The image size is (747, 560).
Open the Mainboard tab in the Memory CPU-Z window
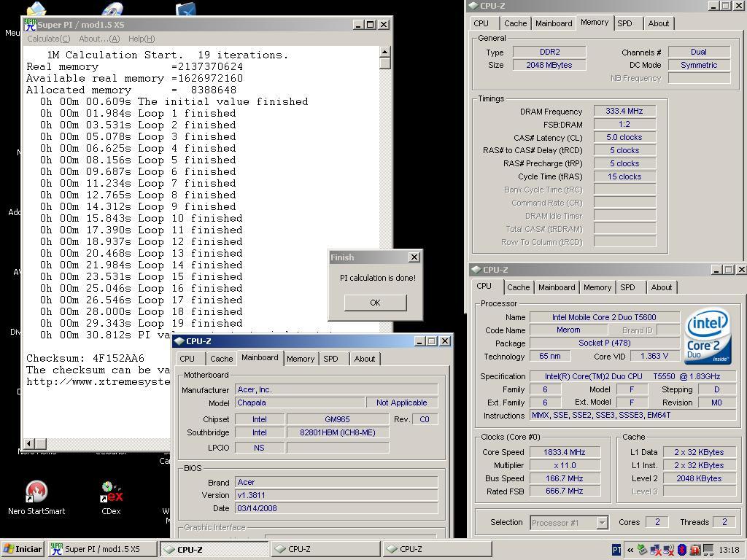[x=554, y=23]
